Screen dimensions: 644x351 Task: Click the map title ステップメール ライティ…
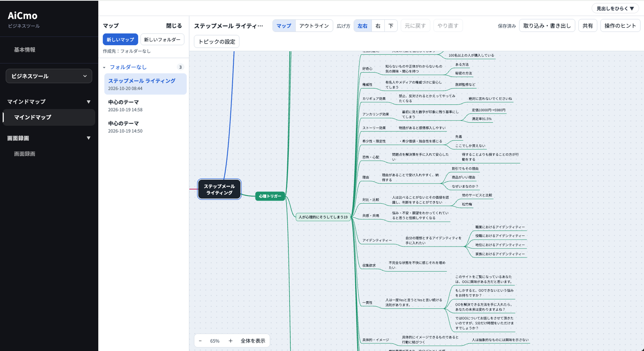(229, 26)
